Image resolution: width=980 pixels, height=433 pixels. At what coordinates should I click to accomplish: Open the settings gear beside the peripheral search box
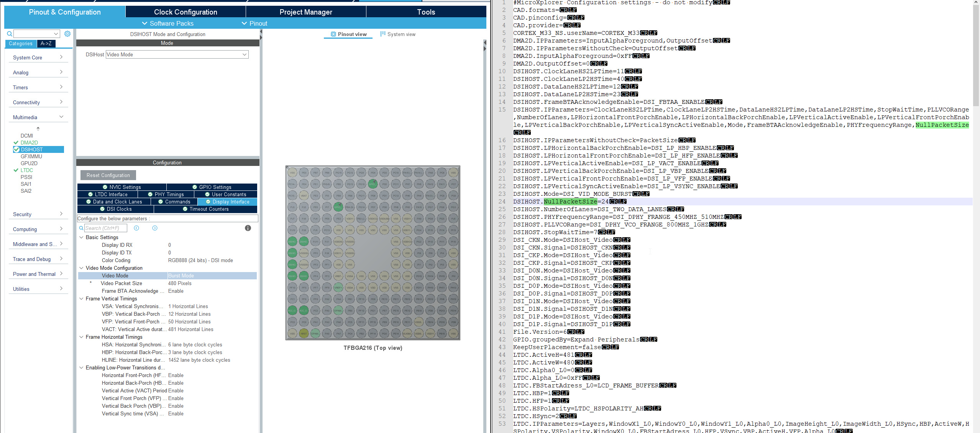(68, 34)
